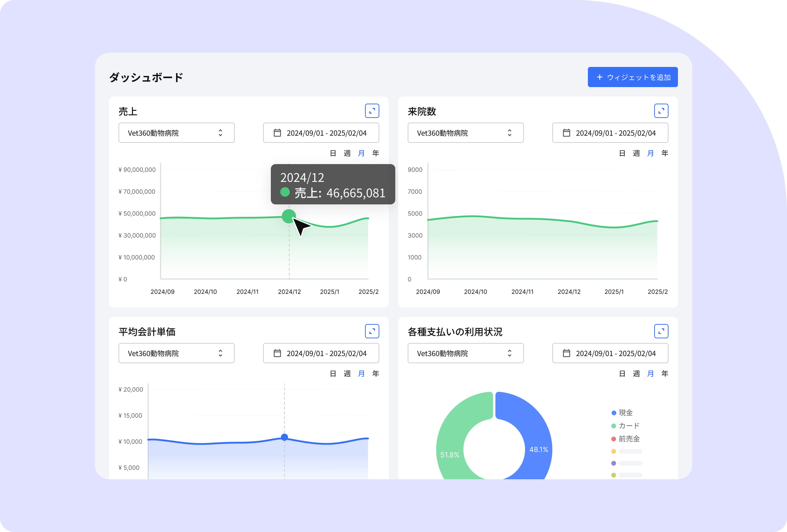The image size is (787, 532).
Task: Open the date range picker in 各種支払いの利用状況 widget
Action: point(610,353)
